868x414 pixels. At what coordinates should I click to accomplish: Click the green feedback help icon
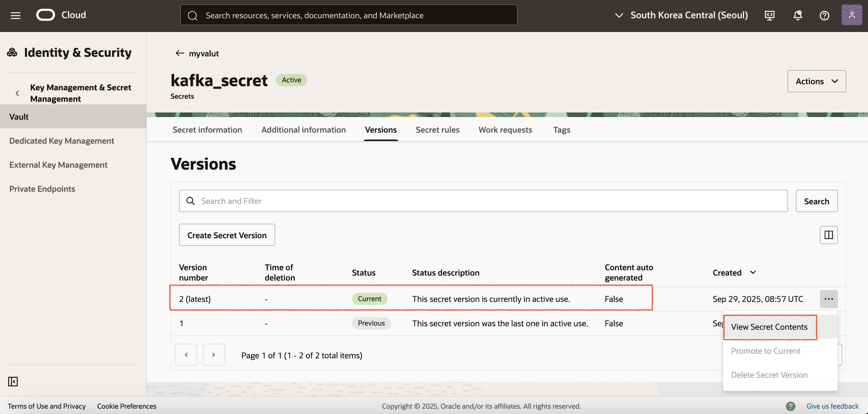click(x=790, y=406)
